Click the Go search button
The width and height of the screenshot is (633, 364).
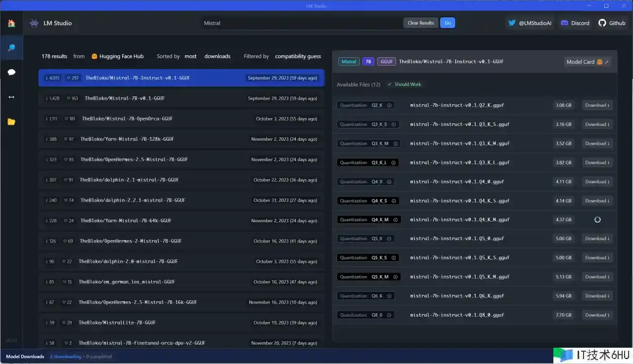(448, 23)
